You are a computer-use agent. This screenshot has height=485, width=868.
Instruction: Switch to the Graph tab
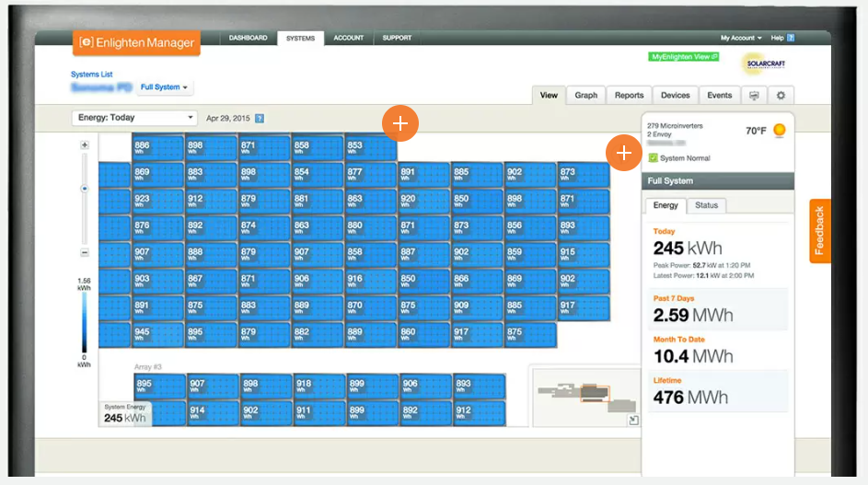585,95
